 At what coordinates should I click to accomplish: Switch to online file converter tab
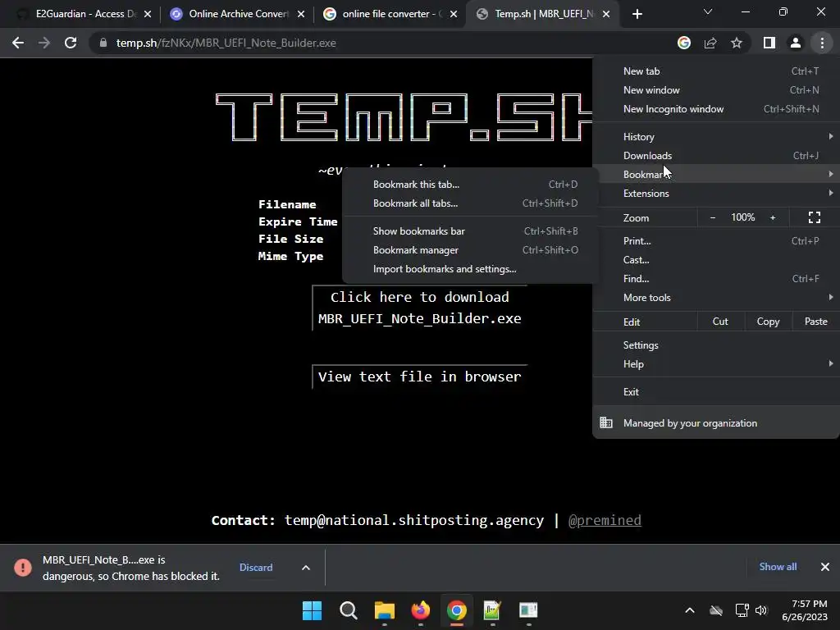392,14
